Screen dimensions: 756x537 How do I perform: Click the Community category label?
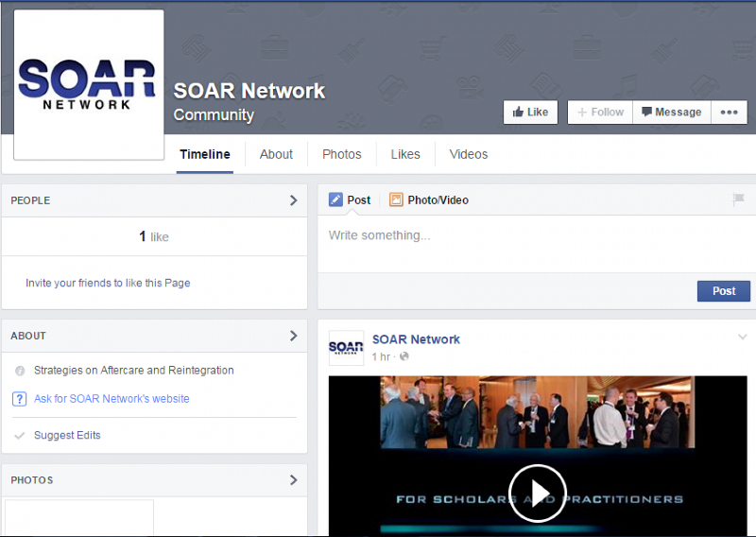pos(214,114)
